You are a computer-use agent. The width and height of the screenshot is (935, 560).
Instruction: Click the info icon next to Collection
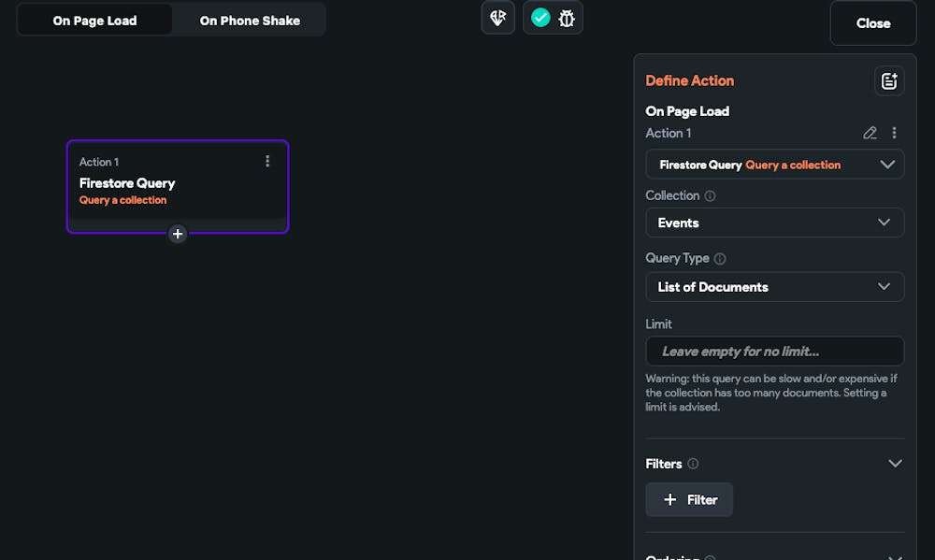pyautogui.click(x=710, y=196)
